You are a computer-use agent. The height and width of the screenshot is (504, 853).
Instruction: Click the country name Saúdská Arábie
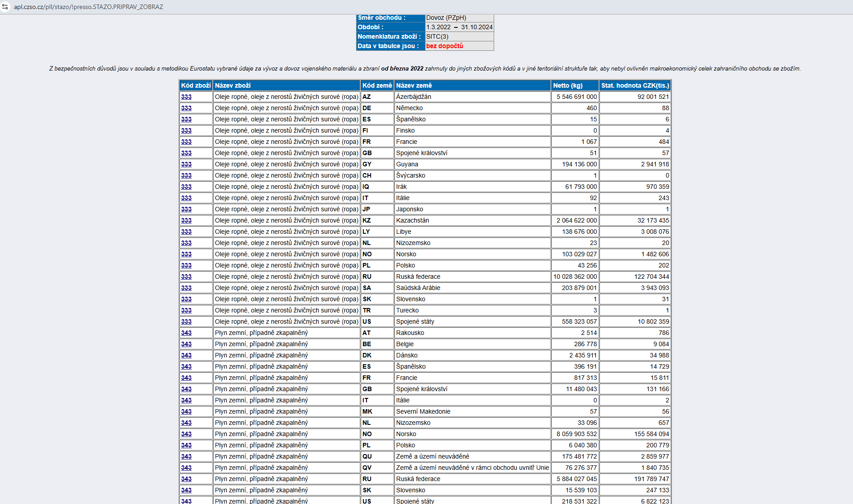[418, 288]
